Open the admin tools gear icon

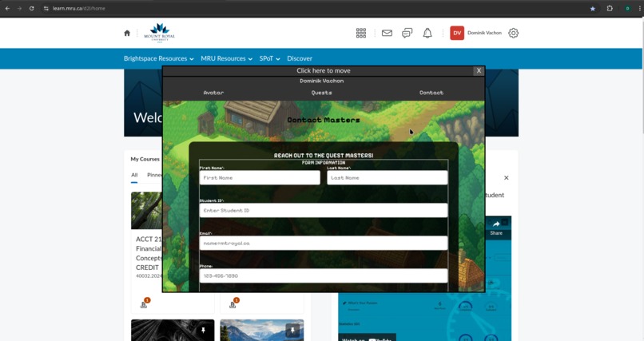click(x=514, y=34)
